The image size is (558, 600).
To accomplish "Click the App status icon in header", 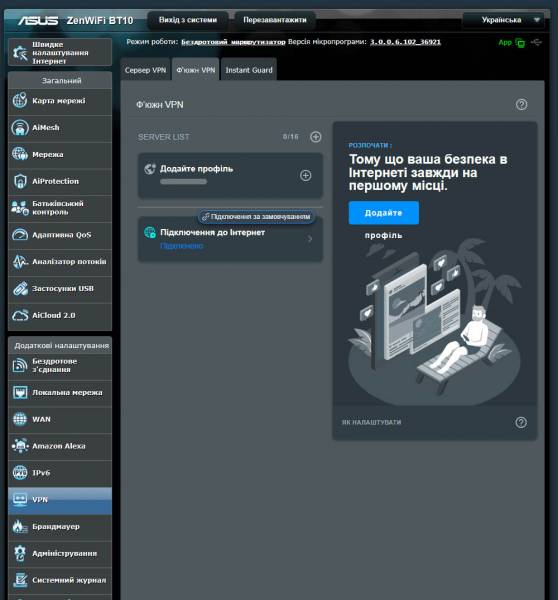I will click(520, 43).
